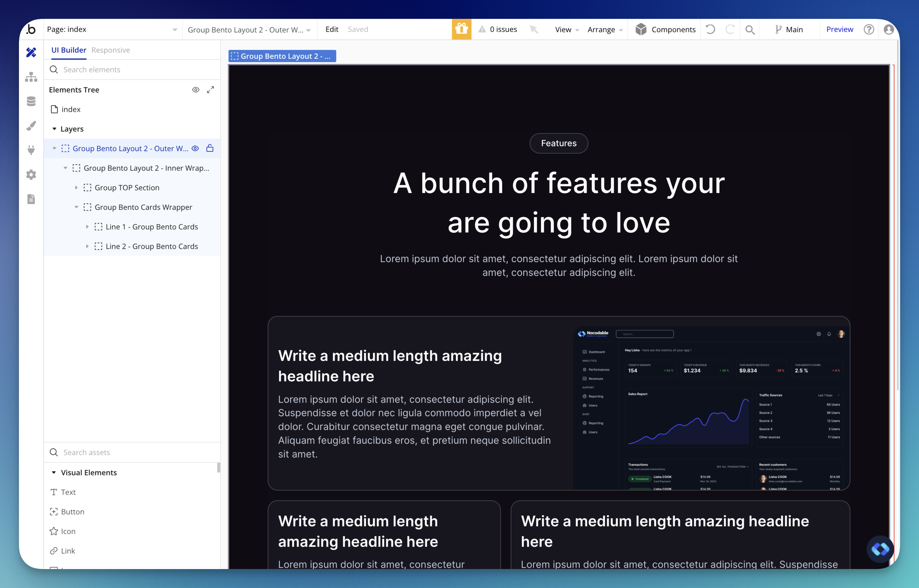Expand Line 1 - Group Bento Cards arrow

[88, 227]
